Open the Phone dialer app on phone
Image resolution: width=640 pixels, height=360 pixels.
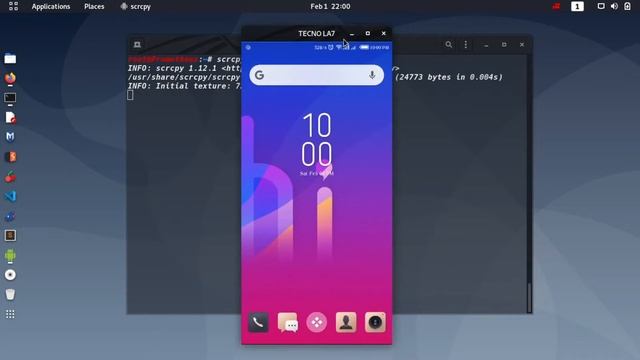[x=258, y=322]
